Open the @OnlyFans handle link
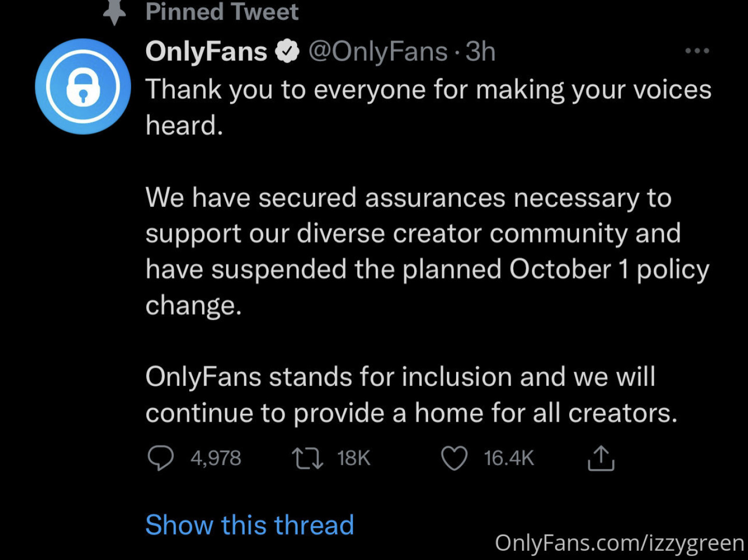Screen dimensions: 748x560 coord(378,51)
